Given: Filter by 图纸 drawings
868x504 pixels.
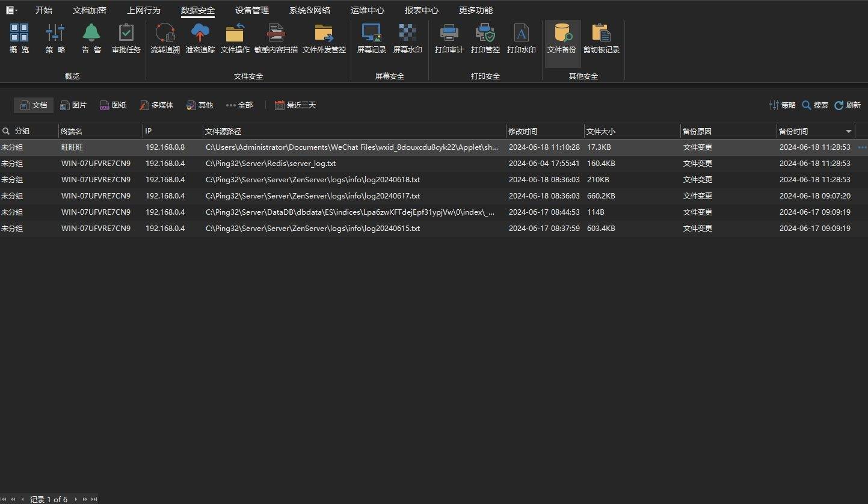Looking at the screenshot, I should (113, 105).
